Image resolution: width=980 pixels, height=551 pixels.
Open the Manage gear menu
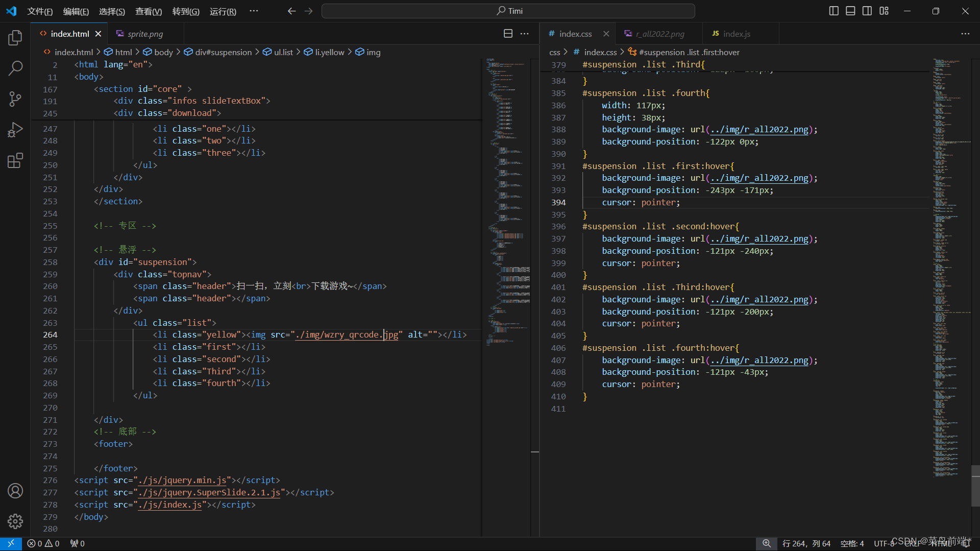[15, 521]
